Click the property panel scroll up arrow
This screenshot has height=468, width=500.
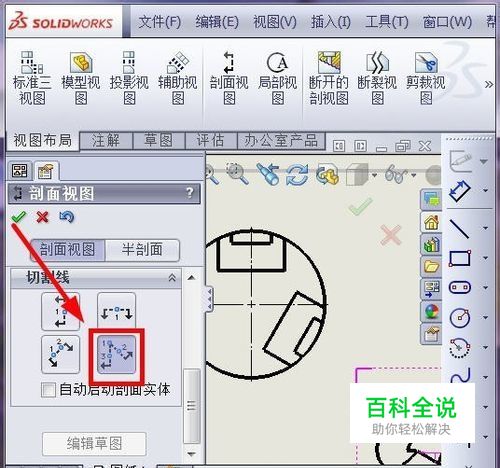click(x=191, y=277)
